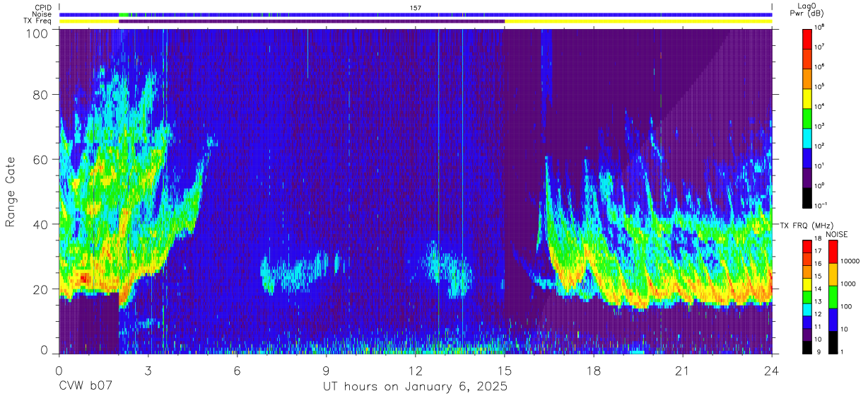Click the 'Lag0 Pwr (dB)' colorbar title
The image size is (868, 401).
pos(807,10)
